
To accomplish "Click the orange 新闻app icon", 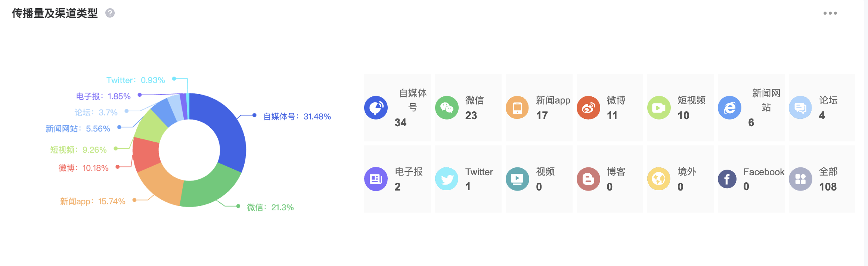I will pos(517,108).
